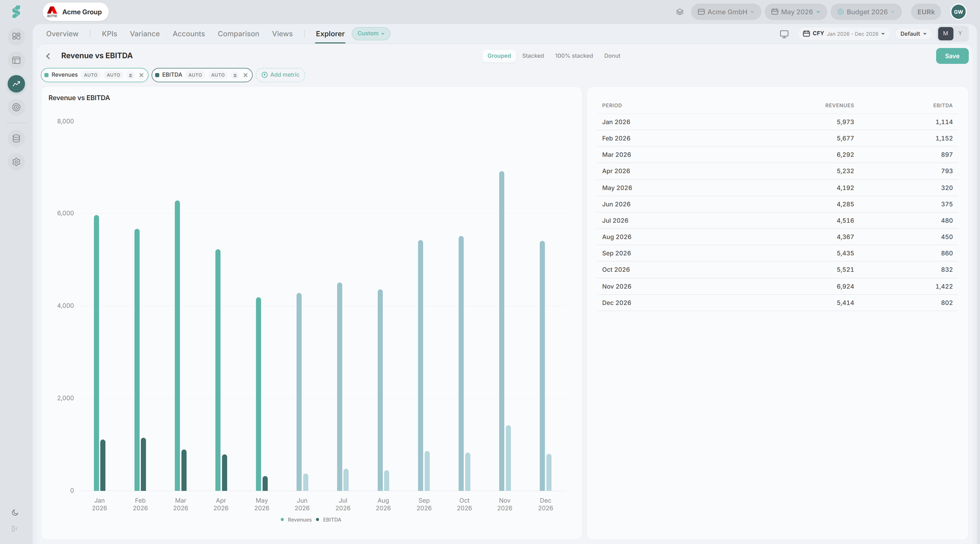Screen dimensions: 980x544
Task: Click the presentation monitor icon
Action: [x=784, y=34]
